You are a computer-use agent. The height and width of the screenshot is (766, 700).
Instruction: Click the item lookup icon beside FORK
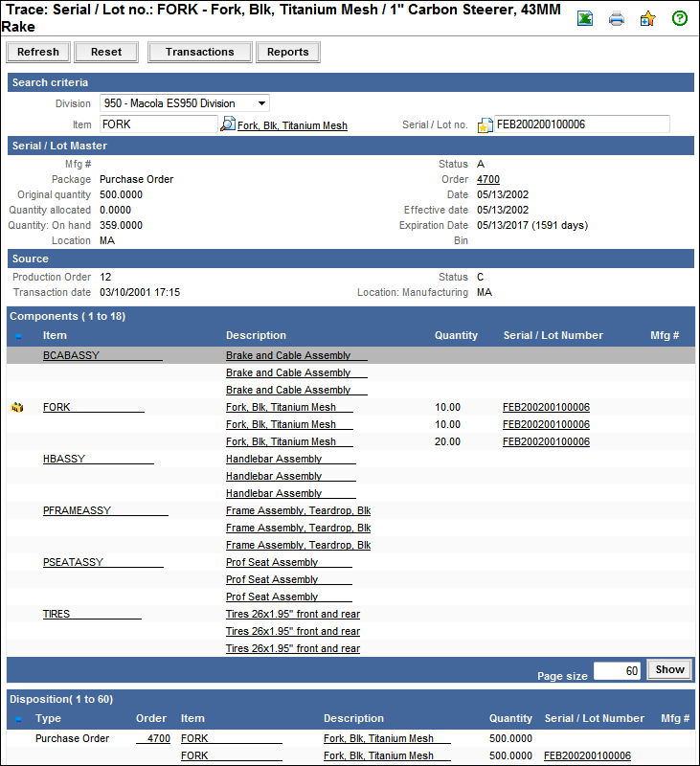click(x=228, y=124)
